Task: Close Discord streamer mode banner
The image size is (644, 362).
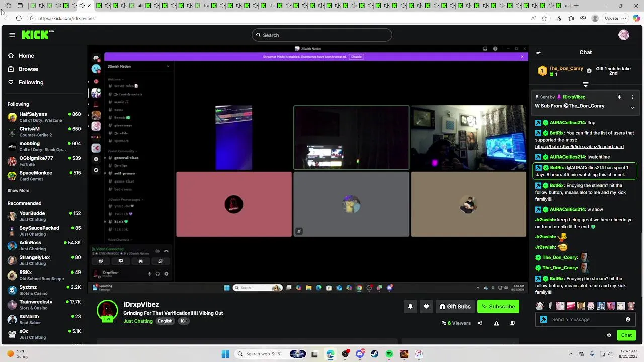Action: [522, 57]
